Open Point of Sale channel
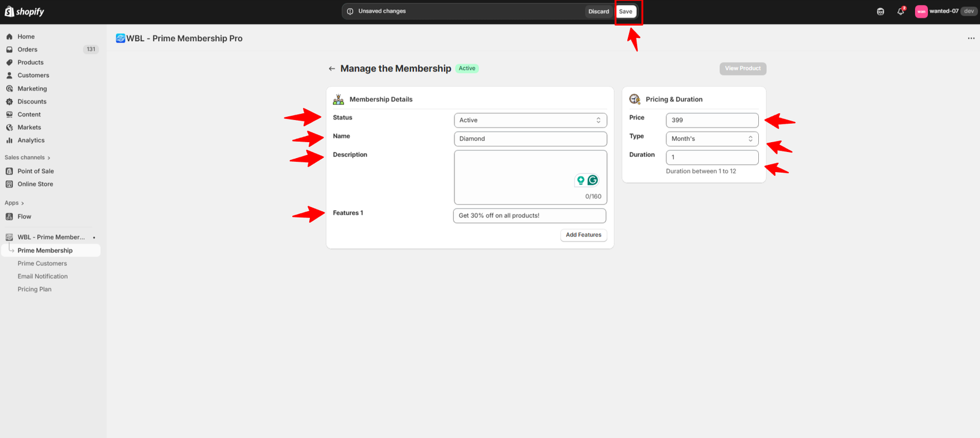 (36, 171)
